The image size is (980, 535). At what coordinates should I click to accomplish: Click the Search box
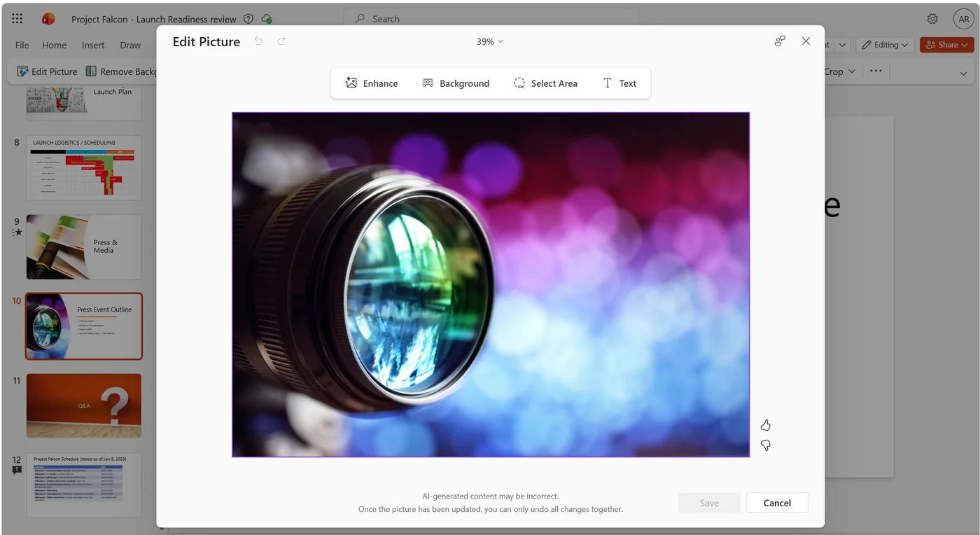(x=491, y=19)
